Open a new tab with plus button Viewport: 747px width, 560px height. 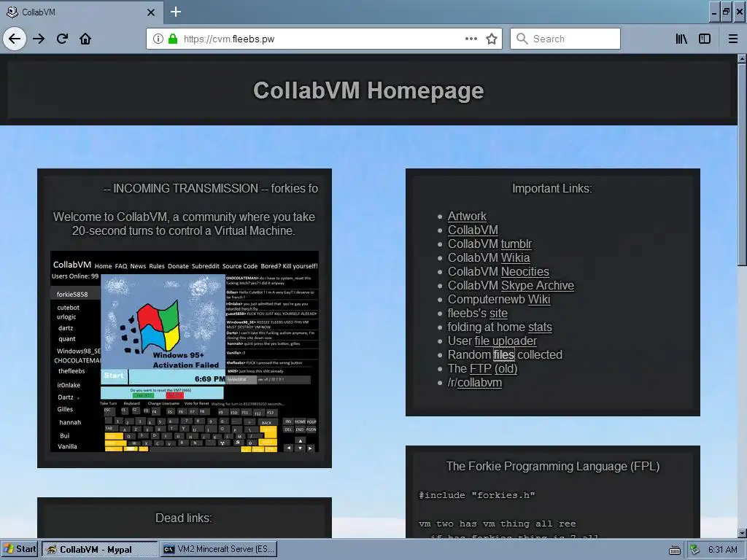click(176, 12)
